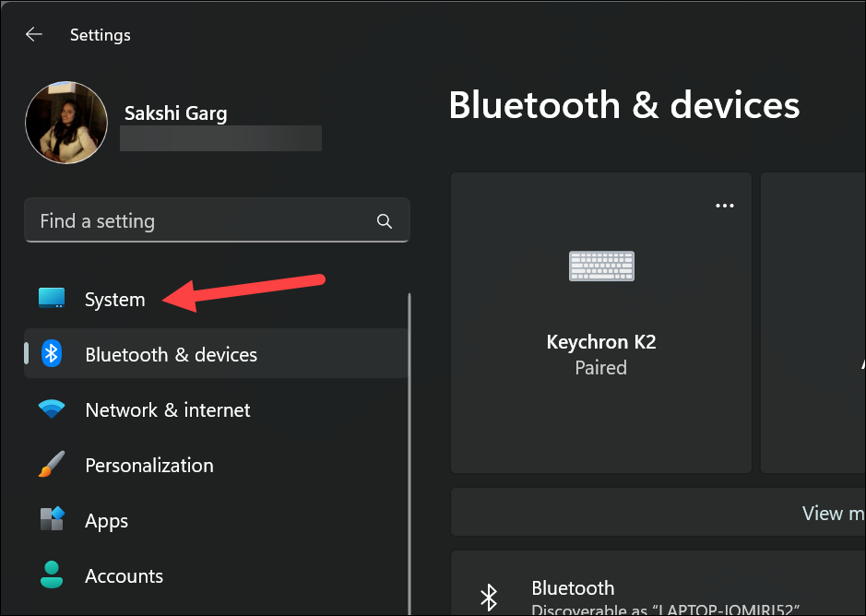Click the back arrow
The height and width of the screenshot is (616, 866).
[33, 34]
